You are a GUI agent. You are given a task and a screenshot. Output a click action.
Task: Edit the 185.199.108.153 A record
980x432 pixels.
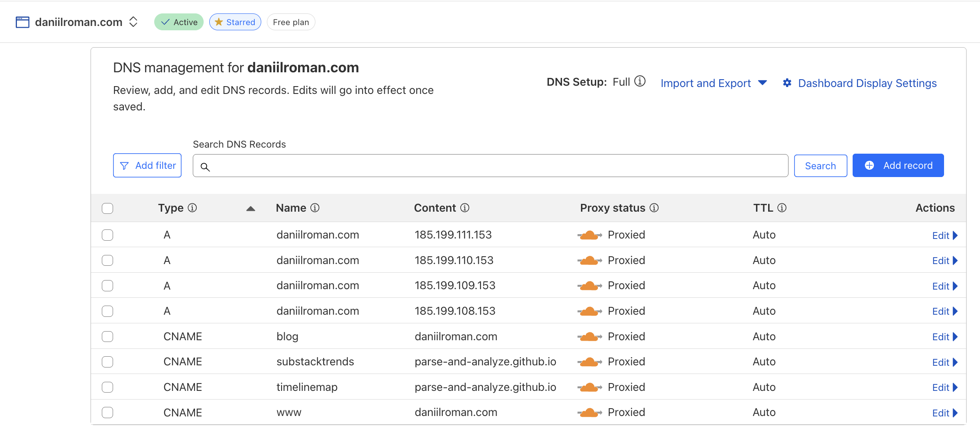point(945,311)
